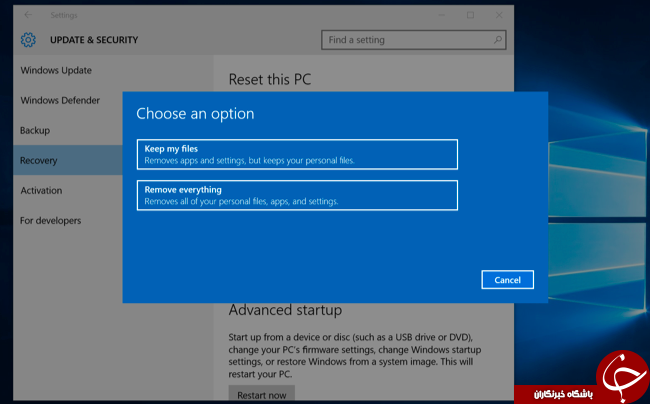Choose the Keep my files option
The image size is (650, 404).
pyautogui.click(x=297, y=154)
